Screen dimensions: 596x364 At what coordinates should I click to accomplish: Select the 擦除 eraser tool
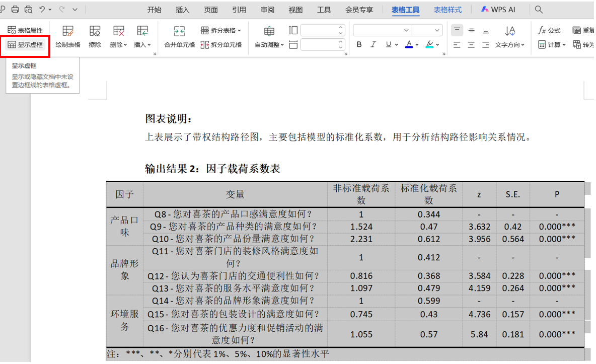(x=95, y=37)
